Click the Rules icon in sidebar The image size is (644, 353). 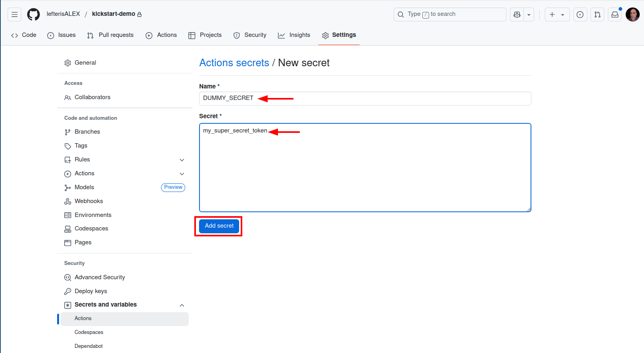[67, 160]
